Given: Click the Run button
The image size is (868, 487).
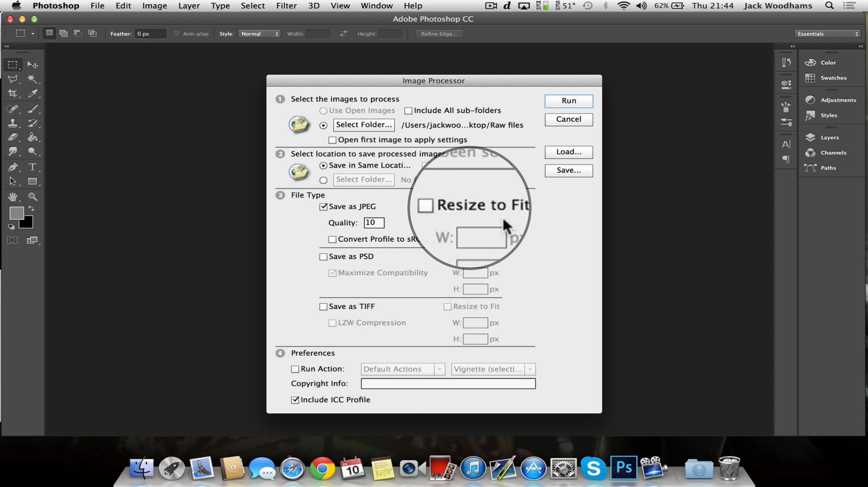Looking at the screenshot, I should click(x=567, y=100).
